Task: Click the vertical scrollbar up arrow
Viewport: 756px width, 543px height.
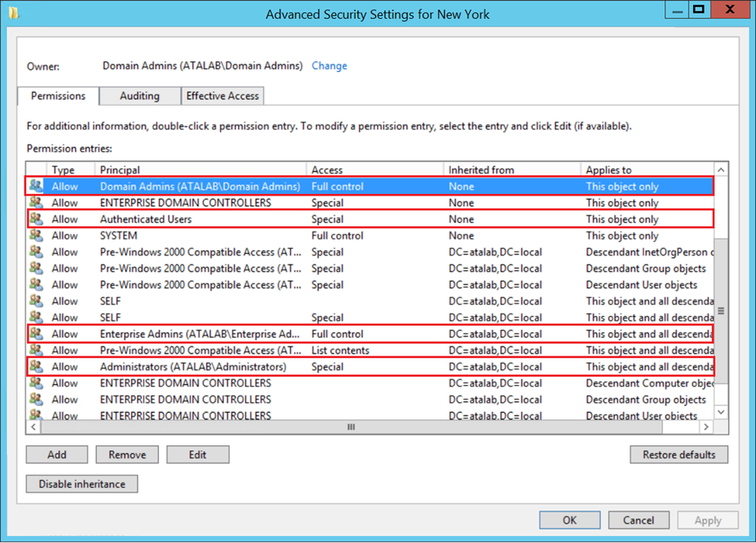Action: 720,169
